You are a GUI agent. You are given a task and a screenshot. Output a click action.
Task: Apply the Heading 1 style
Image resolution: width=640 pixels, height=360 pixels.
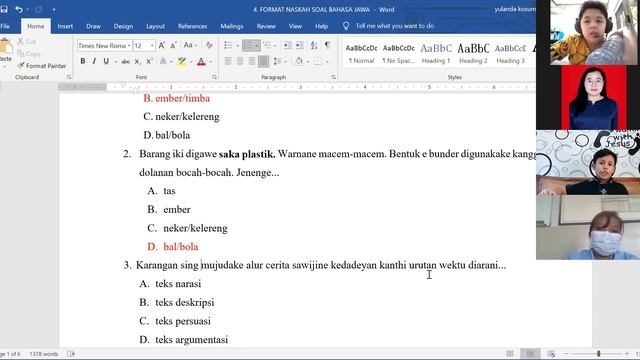(436, 54)
